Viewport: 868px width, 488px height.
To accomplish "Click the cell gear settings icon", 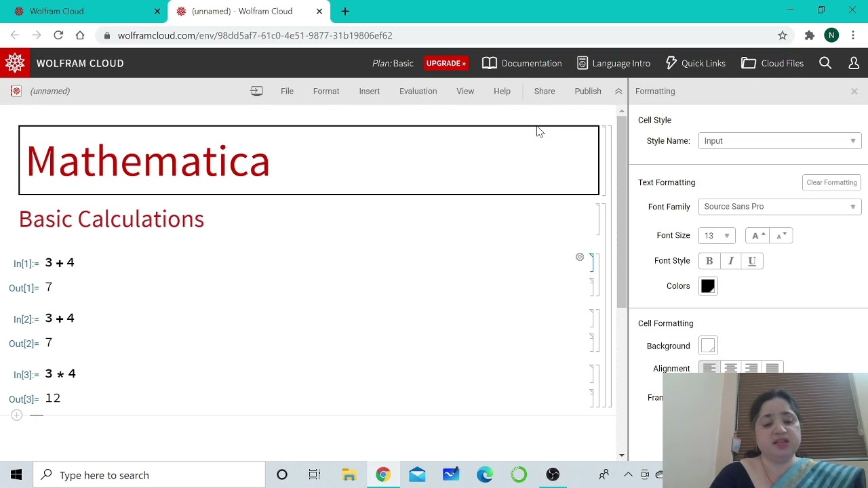I will tap(580, 257).
